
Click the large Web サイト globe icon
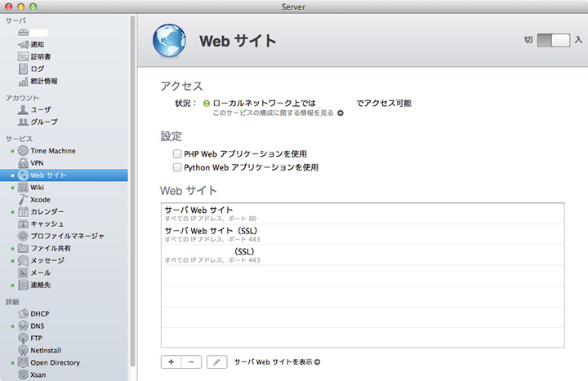pos(169,40)
